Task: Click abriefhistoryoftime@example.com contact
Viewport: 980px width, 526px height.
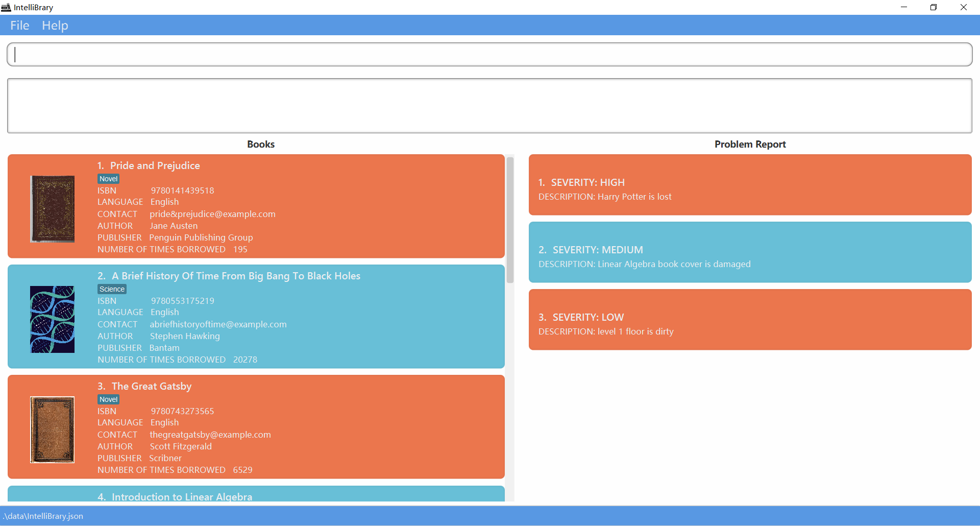Action: [x=218, y=324]
